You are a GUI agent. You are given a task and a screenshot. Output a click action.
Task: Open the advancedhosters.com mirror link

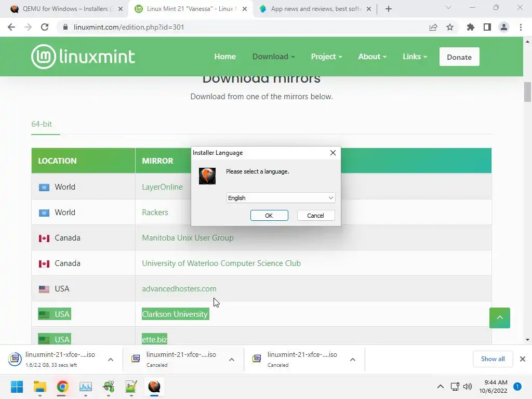(x=179, y=289)
